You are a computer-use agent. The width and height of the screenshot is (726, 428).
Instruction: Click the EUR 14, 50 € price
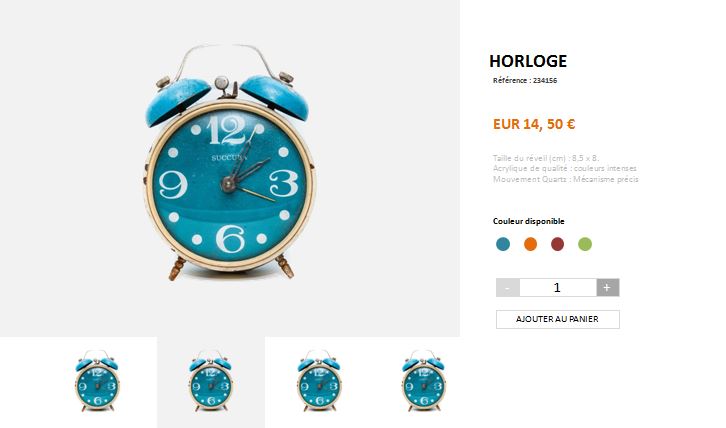pos(534,124)
